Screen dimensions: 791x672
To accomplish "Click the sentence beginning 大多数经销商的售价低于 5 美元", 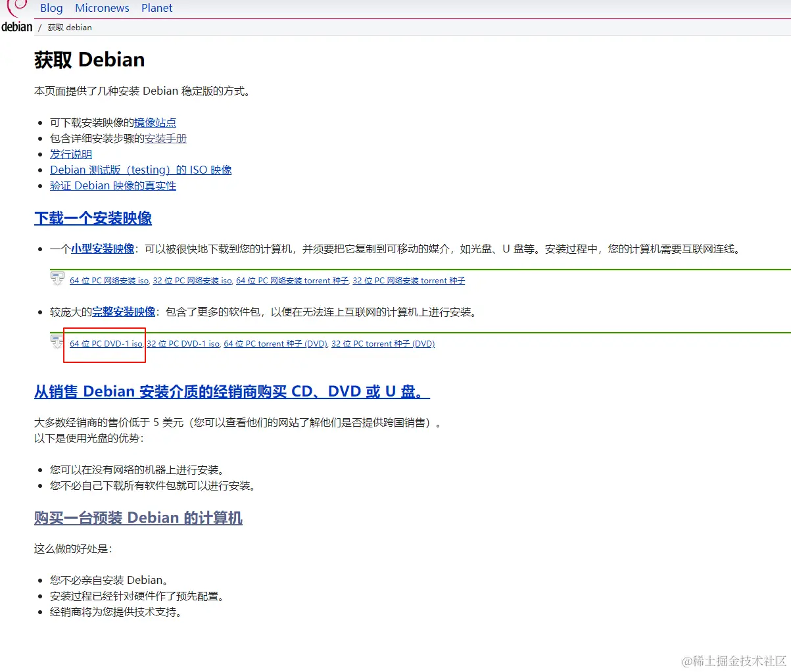I will tap(238, 422).
